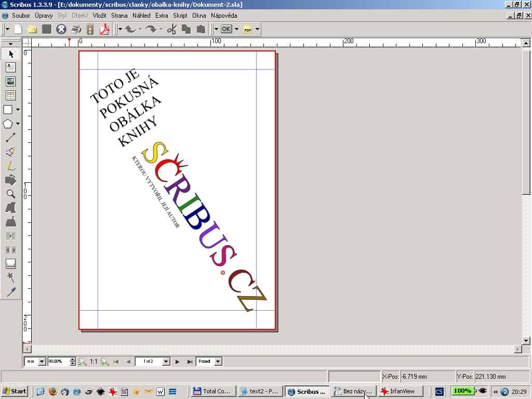Switch to Total Commander in the taskbar
Image resolution: width=532 pixels, height=399 pixels.
pyautogui.click(x=212, y=392)
